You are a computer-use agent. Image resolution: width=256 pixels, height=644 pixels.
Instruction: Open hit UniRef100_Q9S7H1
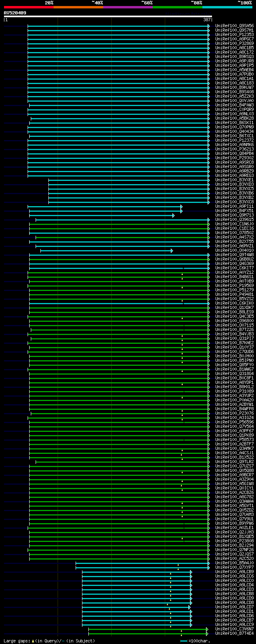click(x=234, y=30)
